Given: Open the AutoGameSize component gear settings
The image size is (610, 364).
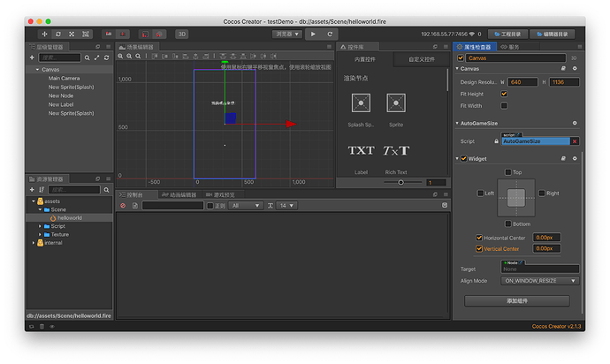Looking at the screenshot, I should 574,123.
